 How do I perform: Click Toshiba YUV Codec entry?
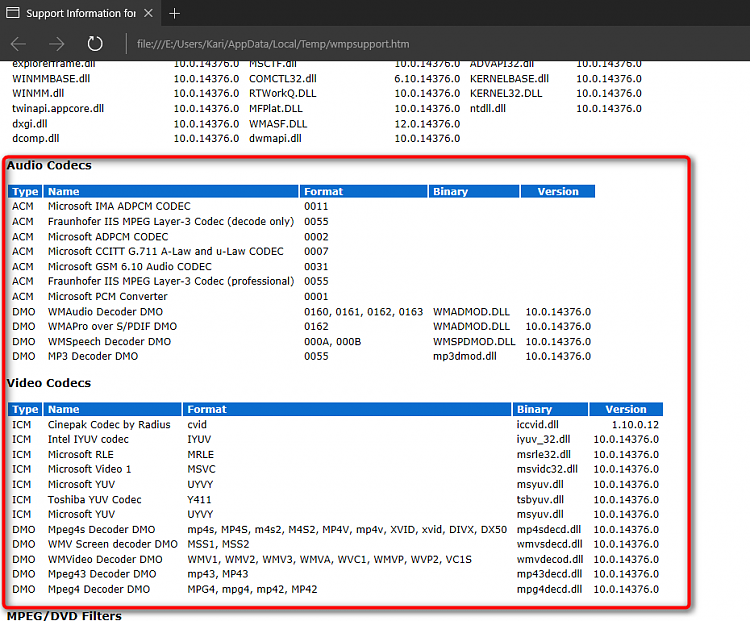pos(95,499)
